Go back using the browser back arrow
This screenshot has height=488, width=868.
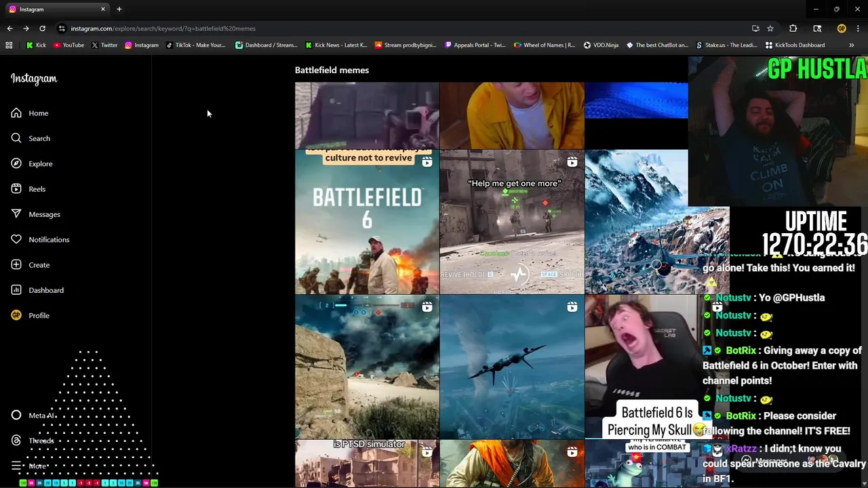tap(9, 28)
